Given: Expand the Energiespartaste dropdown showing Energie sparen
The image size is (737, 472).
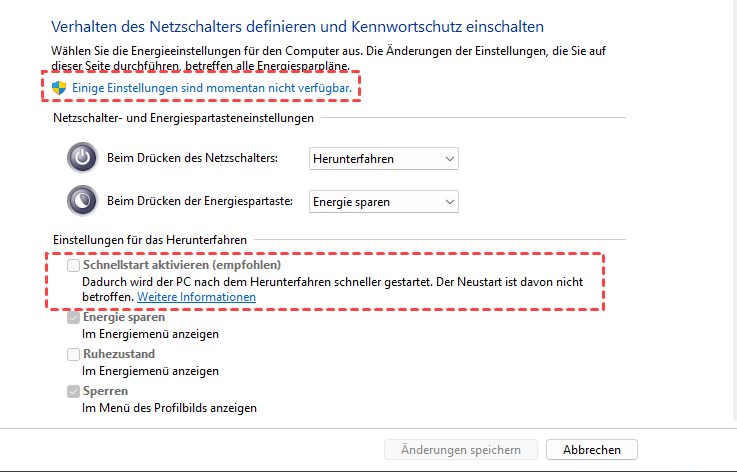Looking at the screenshot, I should point(383,201).
